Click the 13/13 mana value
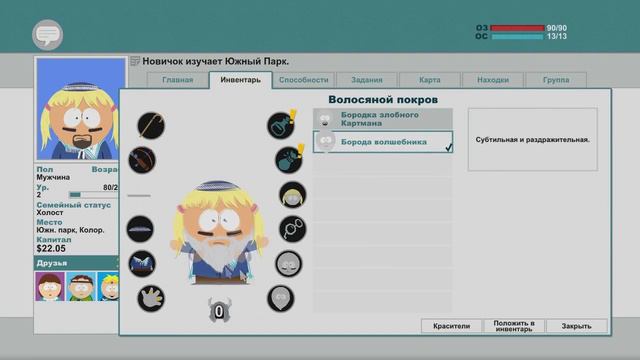 point(557,36)
